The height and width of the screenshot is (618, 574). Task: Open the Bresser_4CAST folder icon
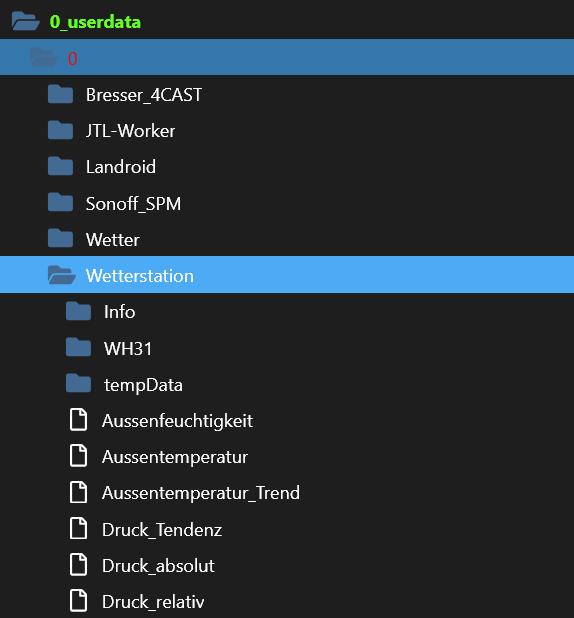pos(60,94)
